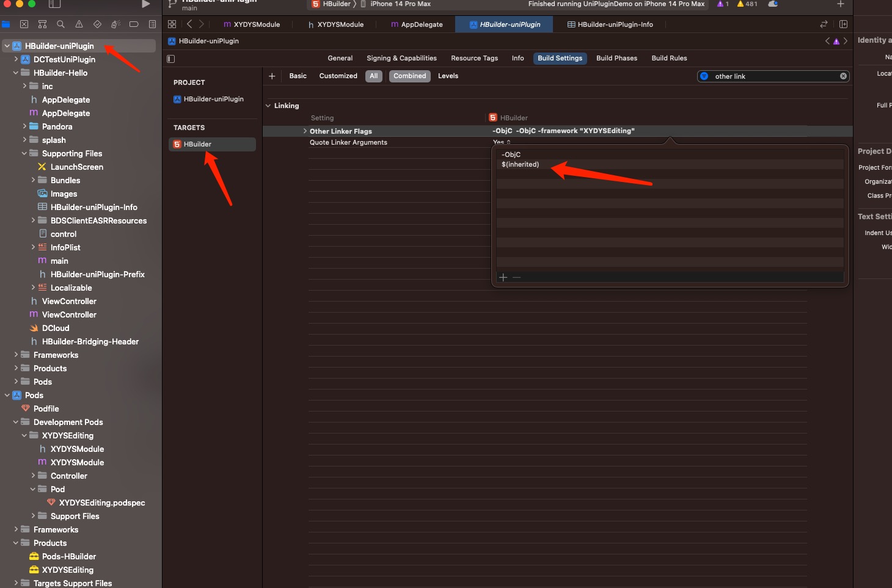Add a build setting with plus icon
Image resolution: width=892 pixels, height=588 pixels.
pyautogui.click(x=272, y=76)
